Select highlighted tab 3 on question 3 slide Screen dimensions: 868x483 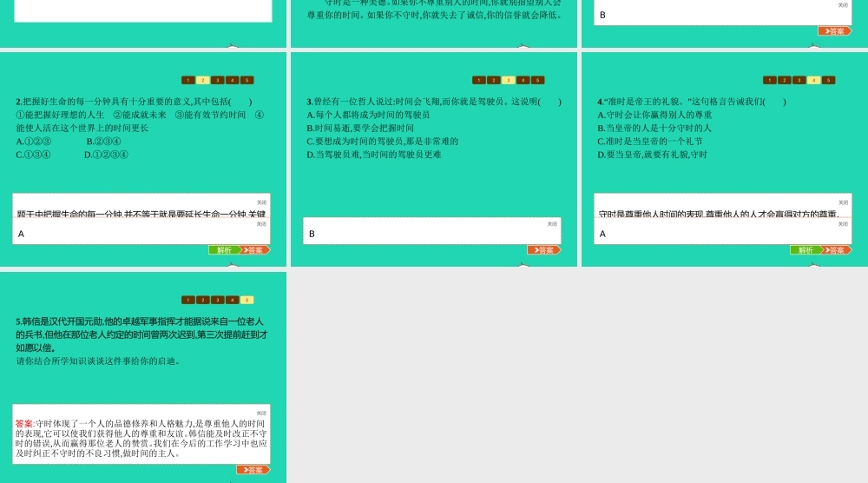pos(508,80)
